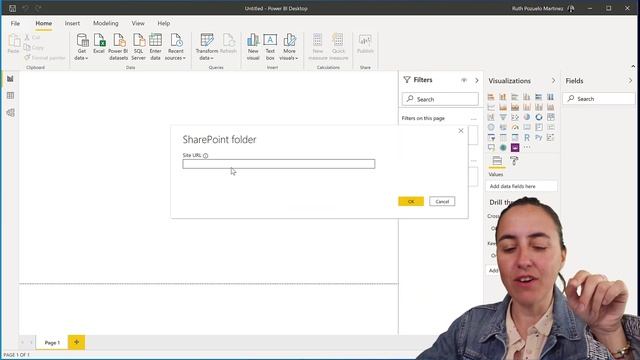Select the Funnel chart visual

click(503, 117)
